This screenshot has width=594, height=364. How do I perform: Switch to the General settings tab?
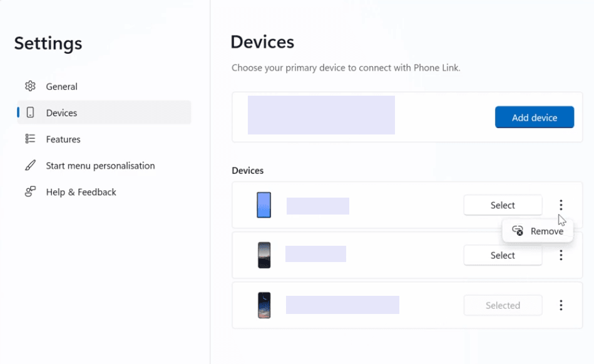[62, 87]
